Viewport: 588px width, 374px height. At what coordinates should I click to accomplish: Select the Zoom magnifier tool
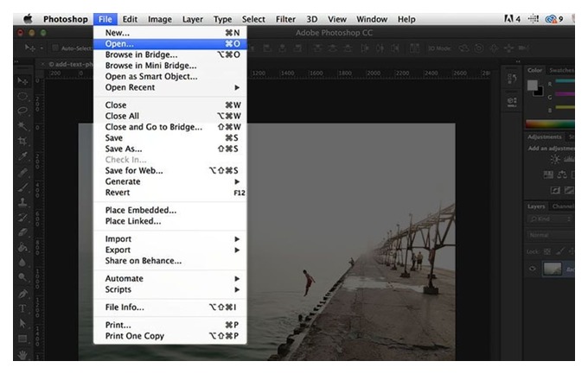(x=22, y=277)
